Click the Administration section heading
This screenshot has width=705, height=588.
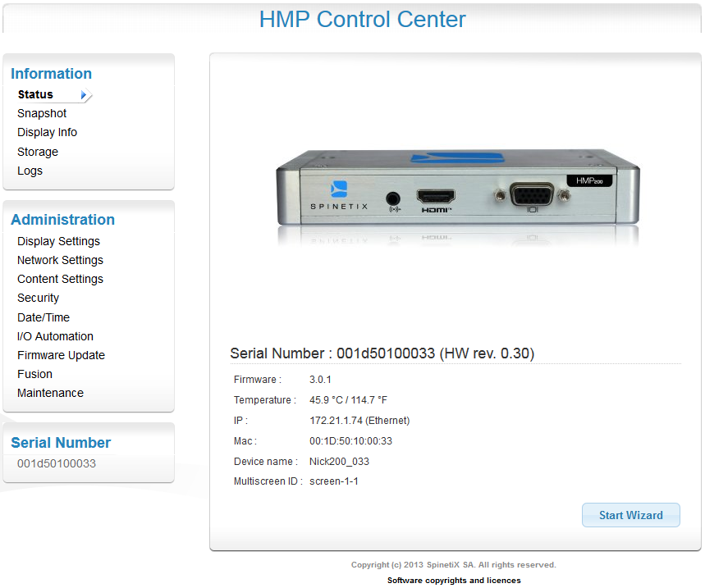point(63,219)
